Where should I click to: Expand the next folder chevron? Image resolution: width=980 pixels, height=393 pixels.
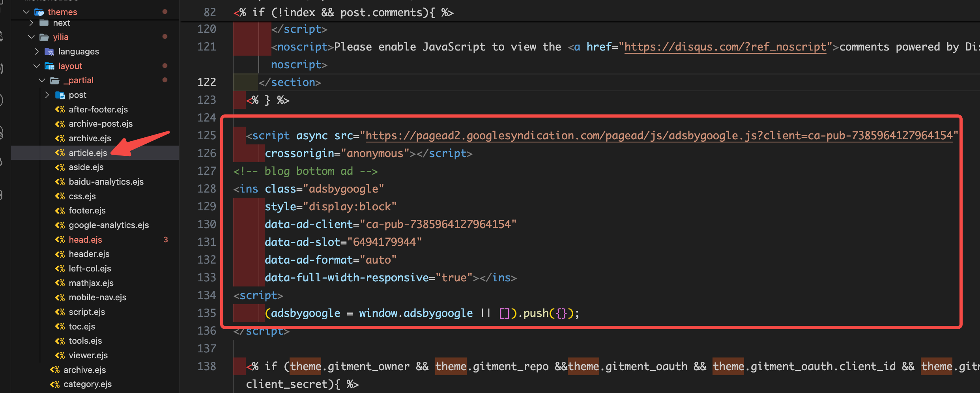pos(32,23)
